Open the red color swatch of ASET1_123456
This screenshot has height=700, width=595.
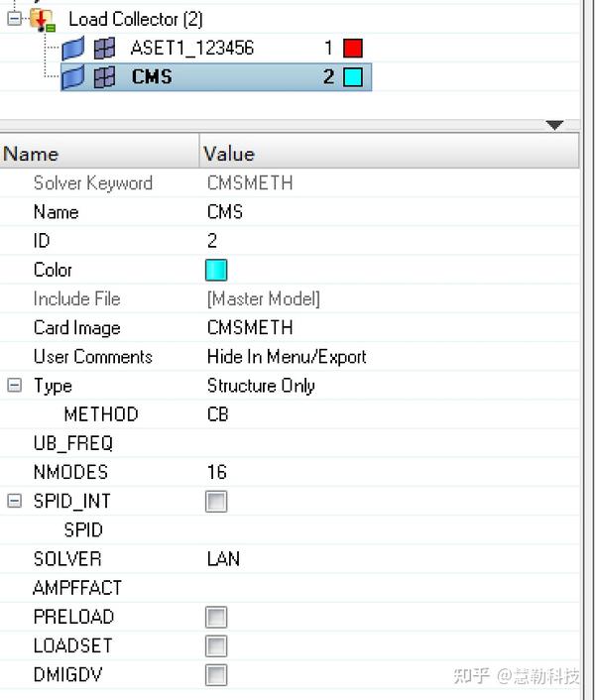point(353,49)
